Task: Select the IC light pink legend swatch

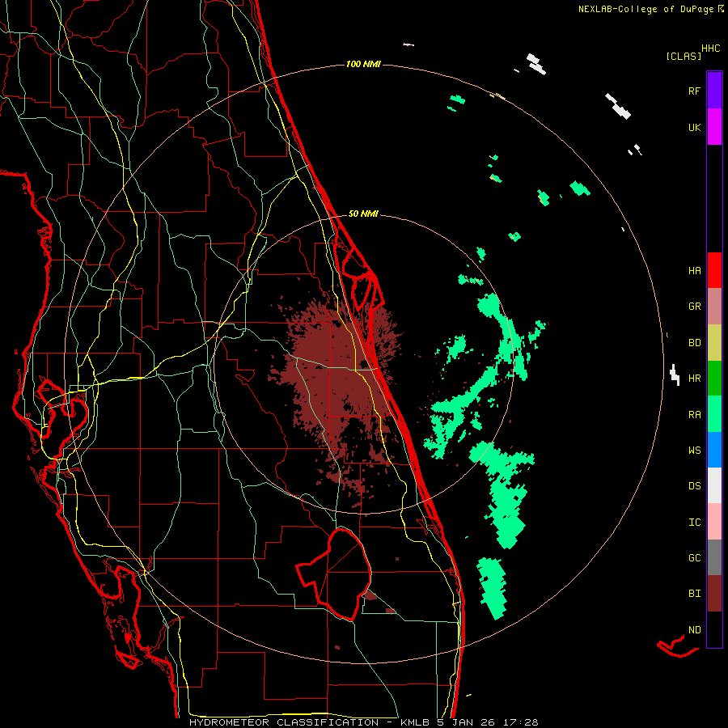Action: (714, 522)
